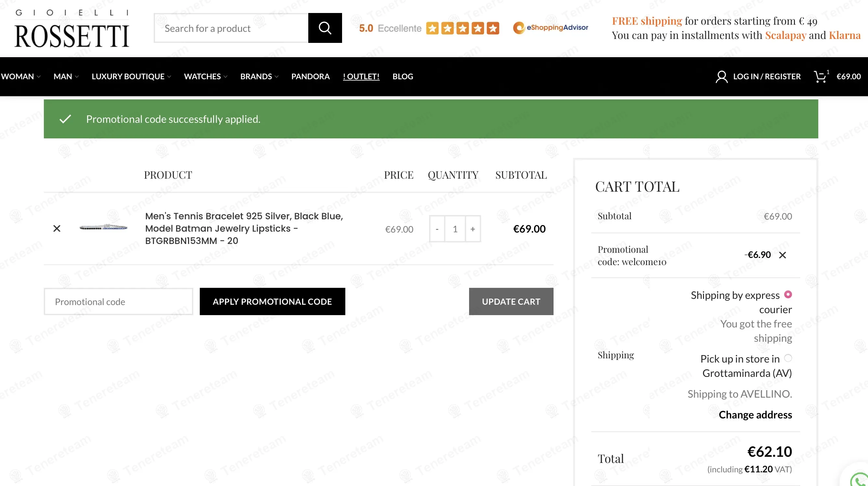Expand the LUXURY BOUTIQUE menu
The width and height of the screenshot is (868, 486).
click(x=132, y=77)
